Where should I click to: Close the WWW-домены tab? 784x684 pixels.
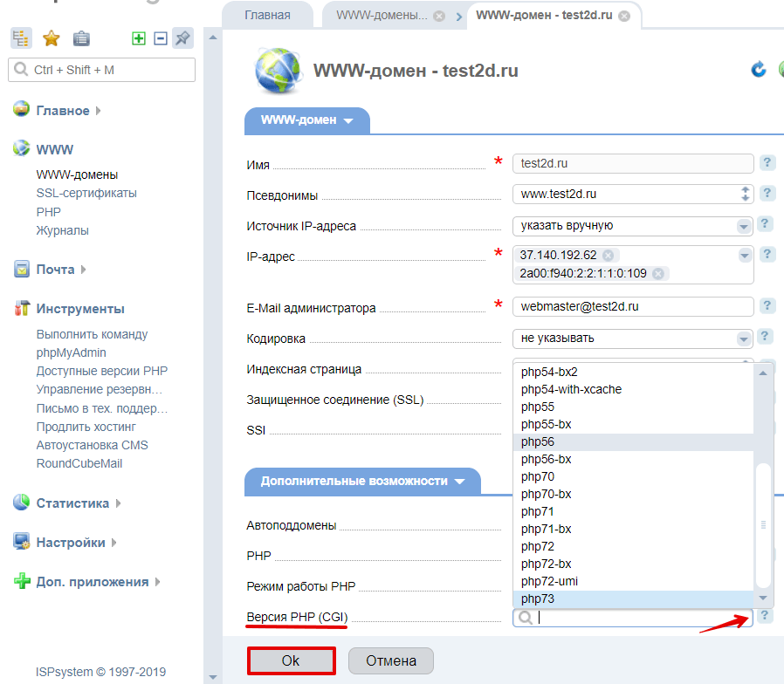[x=439, y=16]
